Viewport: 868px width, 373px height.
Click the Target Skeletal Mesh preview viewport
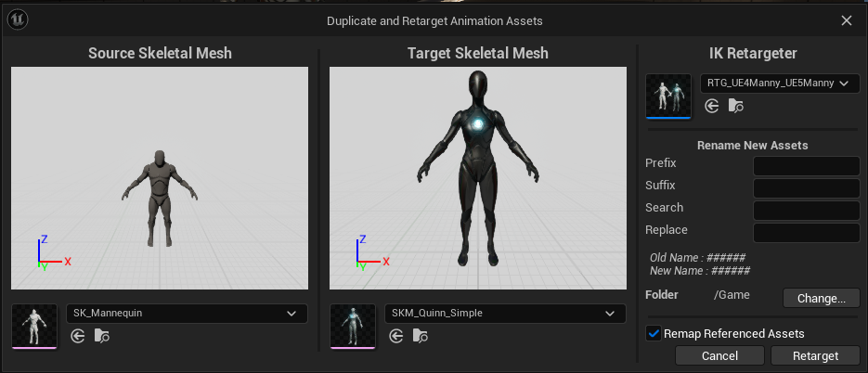tap(478, 178)
